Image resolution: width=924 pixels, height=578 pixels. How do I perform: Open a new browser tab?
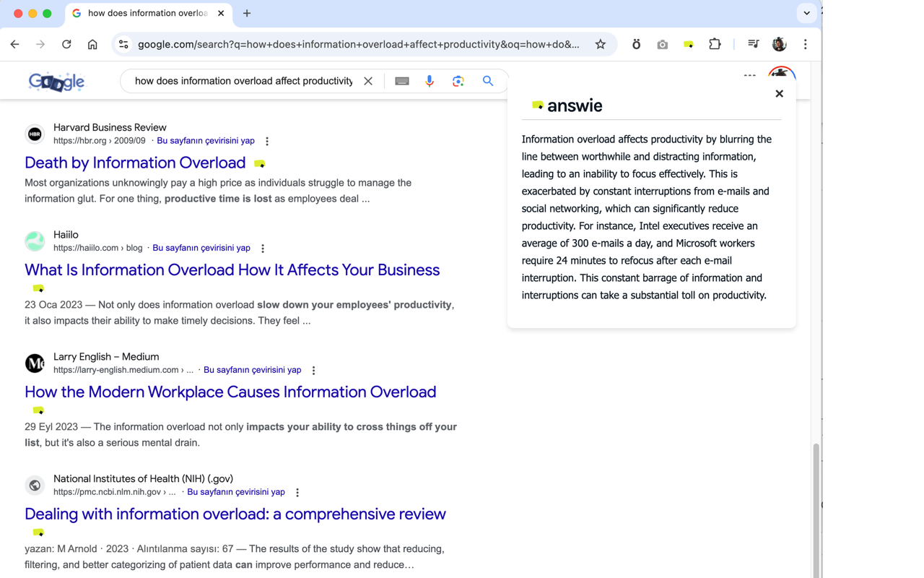click(x=247, y=13)
